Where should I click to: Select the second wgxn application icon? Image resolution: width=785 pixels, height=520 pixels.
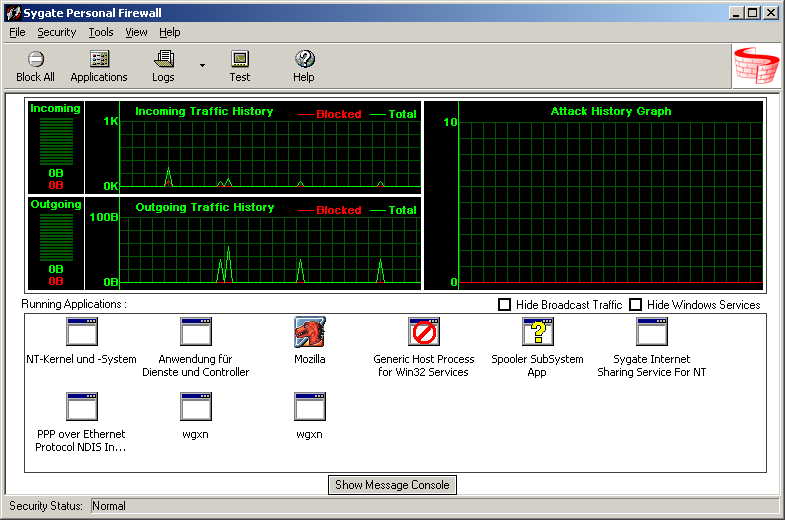coord(310,406)
